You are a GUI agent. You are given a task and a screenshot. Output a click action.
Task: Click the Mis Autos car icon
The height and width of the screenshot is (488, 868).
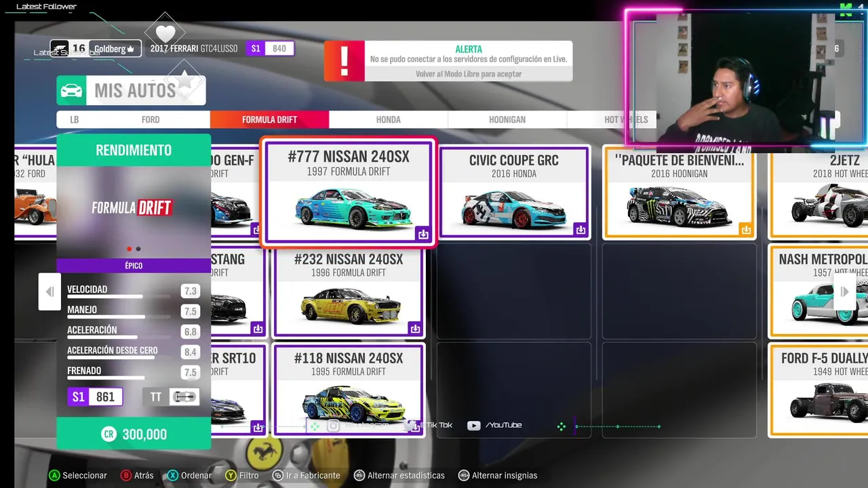(71, 91)
